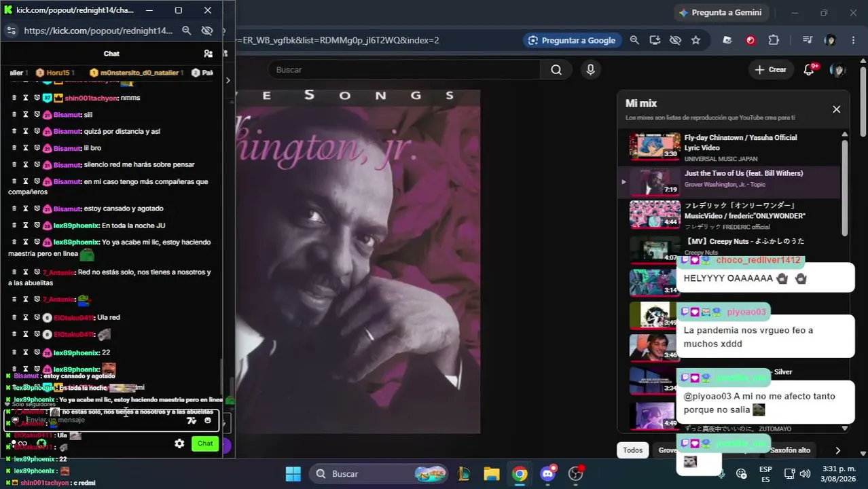
Task: Click Pregunta a Gemini button in Chrome
Action: (x=721, y=12)
